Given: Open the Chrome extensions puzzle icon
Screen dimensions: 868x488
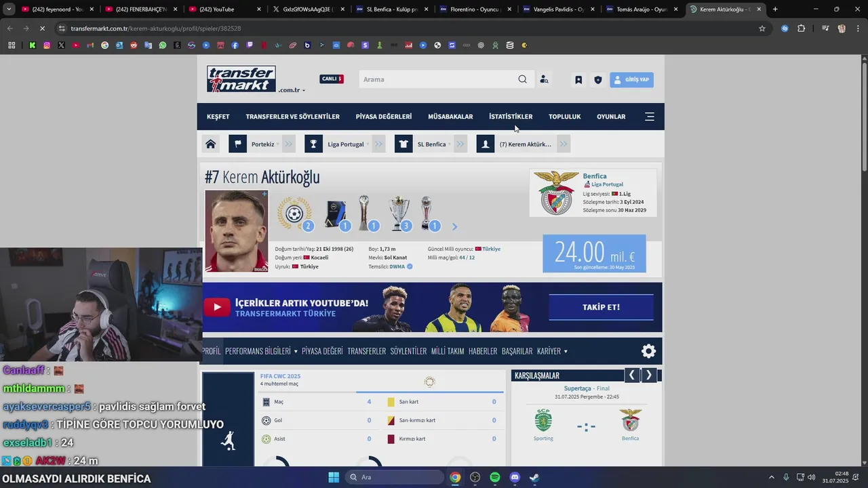Looking at the screenshot, I should 802,28.
